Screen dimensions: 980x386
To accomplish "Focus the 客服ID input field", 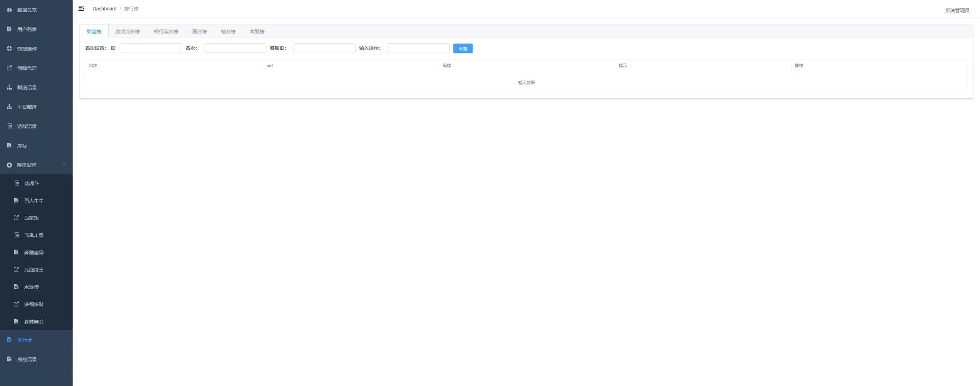I will (324, 48).
